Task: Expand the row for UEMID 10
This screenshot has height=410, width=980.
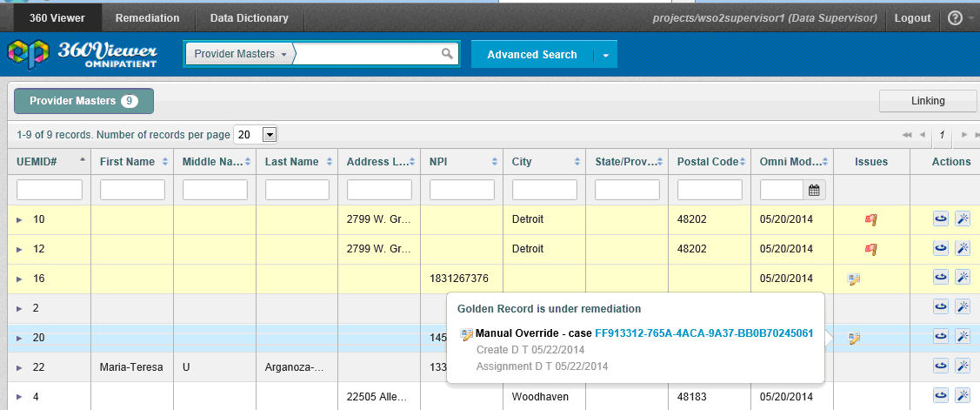Action: pos(19,220)
